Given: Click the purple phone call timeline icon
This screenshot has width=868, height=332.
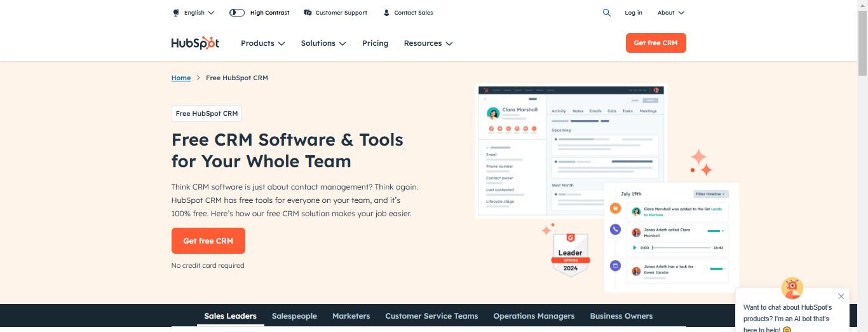Looking at the screenshot, I should [x=615, y=230].
